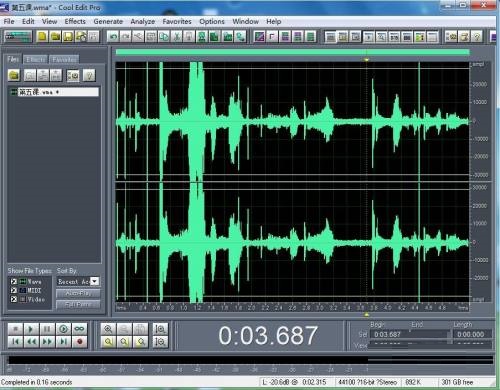Image resolution: width=500 pixels, height=390 pixels.
Task: Click the level meter bar at the bottom
Action: pos(250,360)
